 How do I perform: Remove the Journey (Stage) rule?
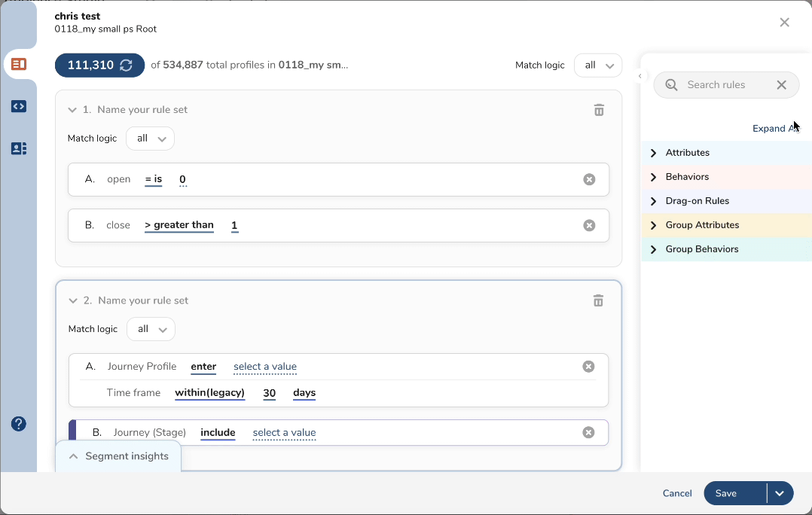click(588, 432)
